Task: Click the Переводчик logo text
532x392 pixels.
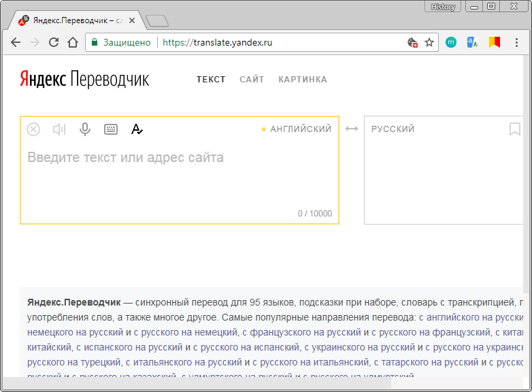Action: (110, 79)
